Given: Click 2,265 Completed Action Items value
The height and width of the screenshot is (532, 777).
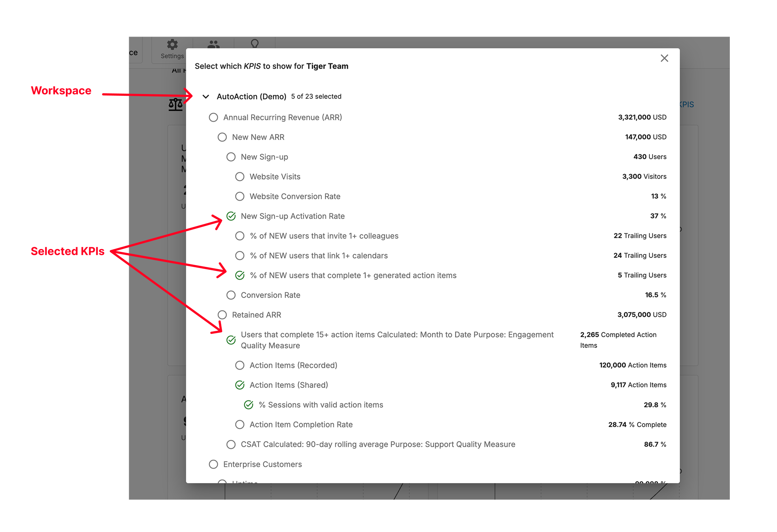Looking at the screenshot, I should tap(618, 340).
